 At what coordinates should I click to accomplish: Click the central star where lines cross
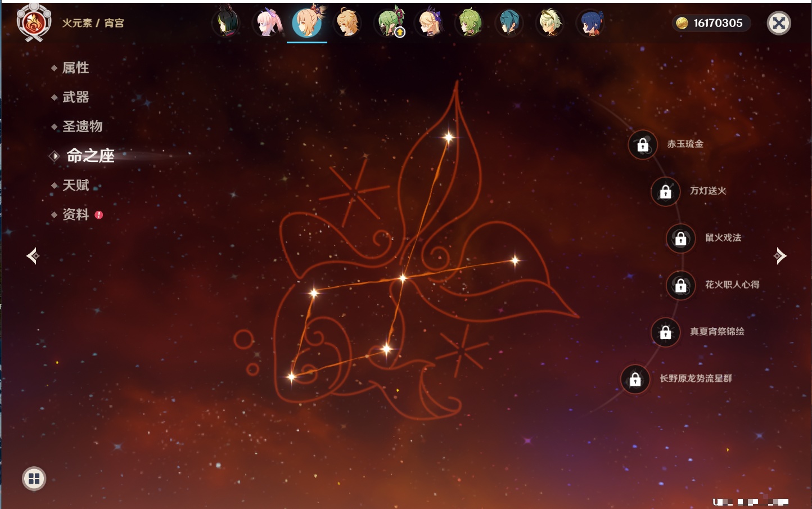pos(403,278)
